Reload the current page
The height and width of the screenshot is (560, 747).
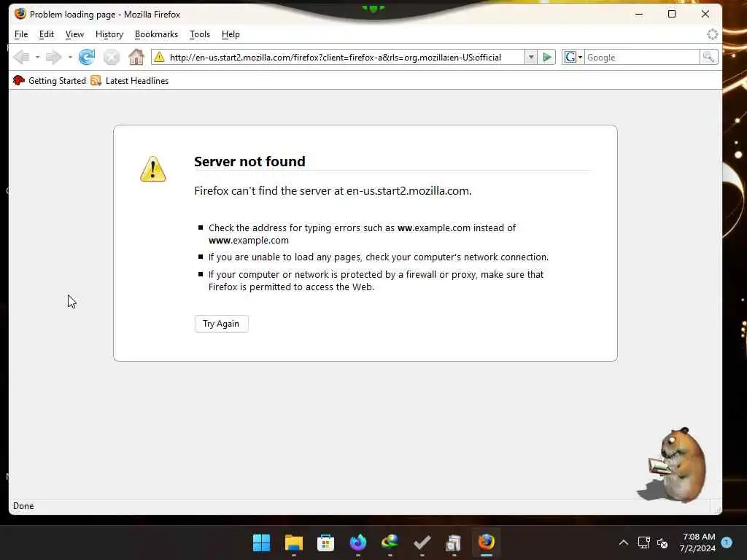(x=87, y=57)
